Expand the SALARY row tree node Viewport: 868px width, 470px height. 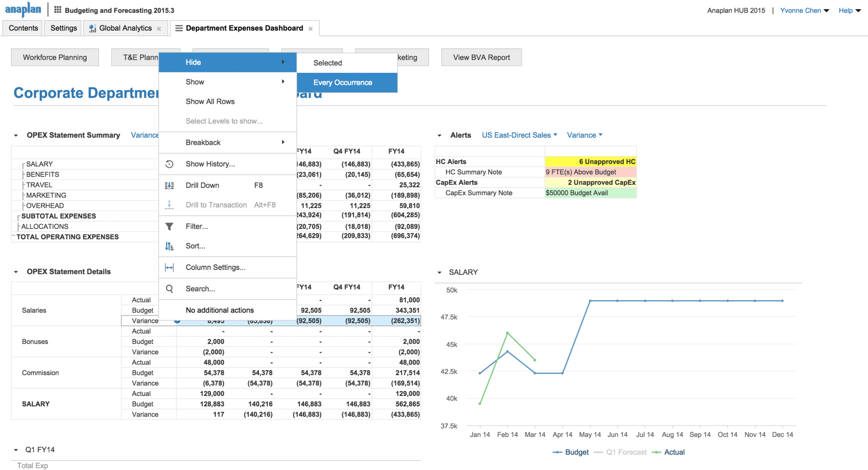[24, 165]
